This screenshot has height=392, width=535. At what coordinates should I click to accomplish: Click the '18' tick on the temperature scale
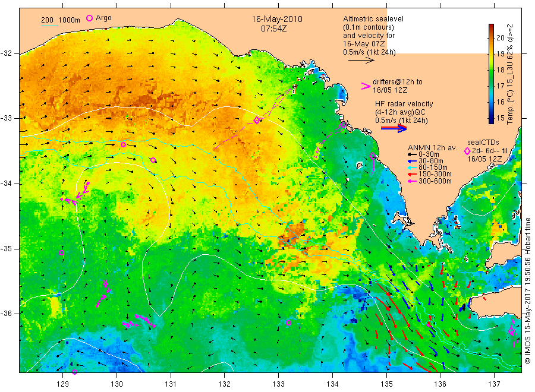click(x=500, y=70)
